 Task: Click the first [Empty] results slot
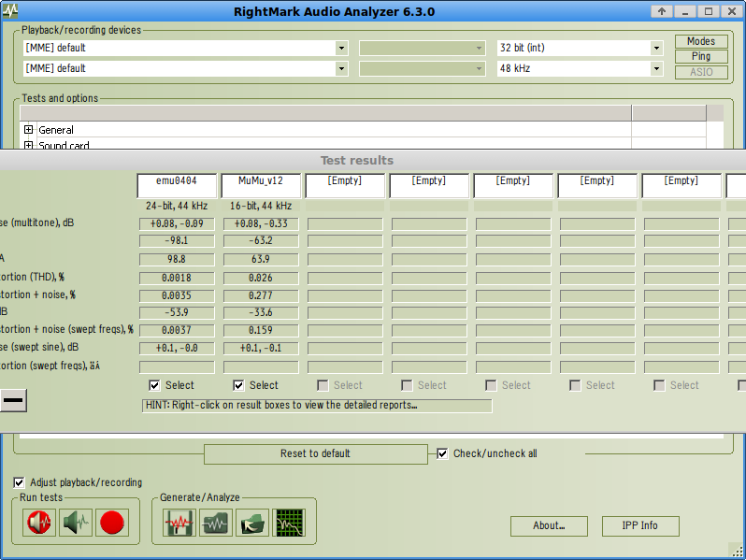[345, 185]
